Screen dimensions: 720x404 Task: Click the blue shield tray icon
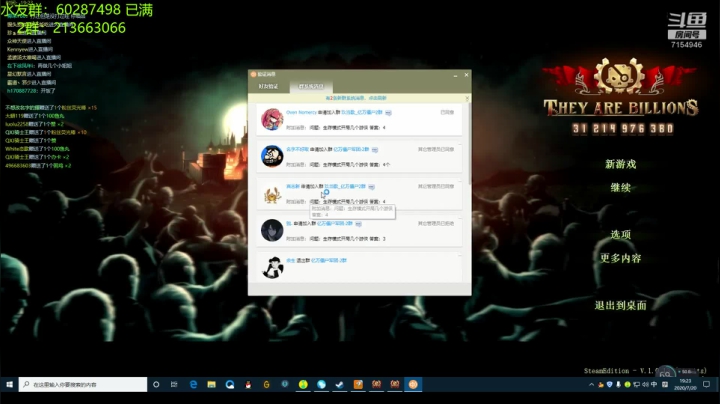coord(609,384)
